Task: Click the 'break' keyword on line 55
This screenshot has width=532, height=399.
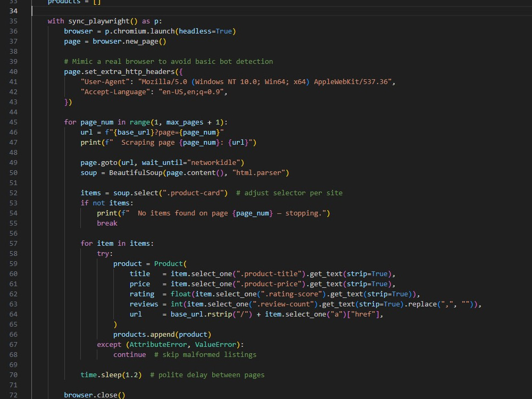Action: tap(107, 223)
